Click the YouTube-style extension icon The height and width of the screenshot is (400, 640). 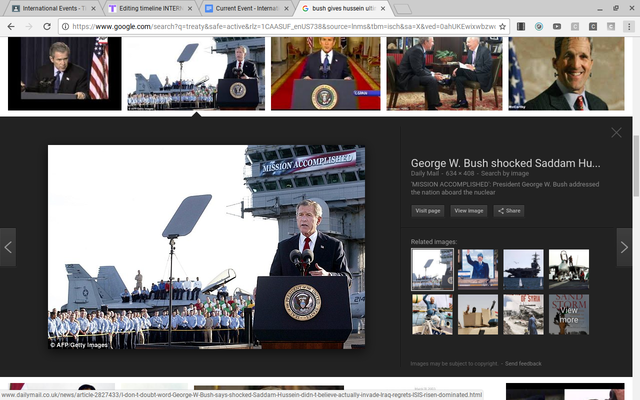[x=557, y=27]
